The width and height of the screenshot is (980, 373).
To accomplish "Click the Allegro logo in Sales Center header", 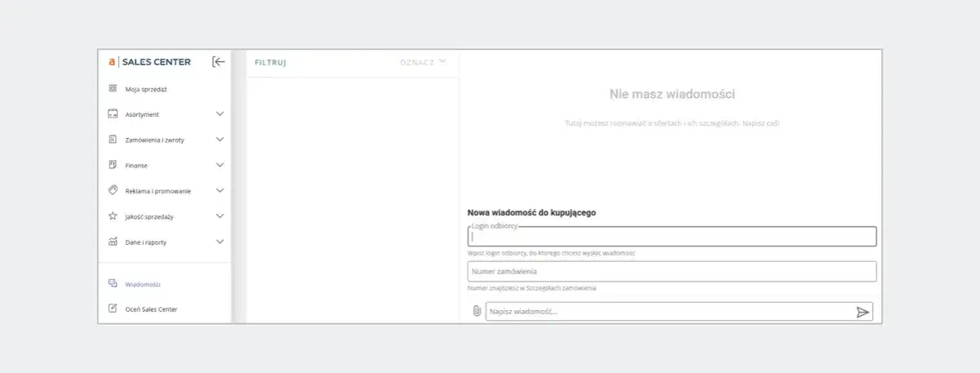I will click(112, 62).
